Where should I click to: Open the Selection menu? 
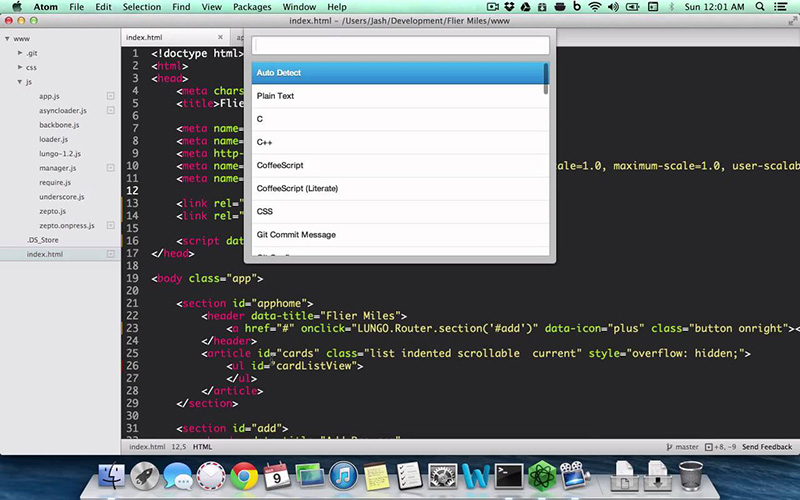[141, 7]
